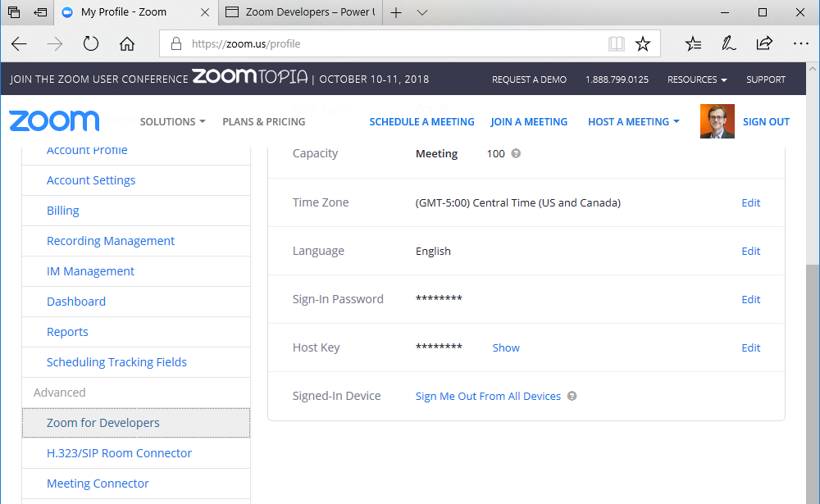Open the browser Settings and more ellipsis
820x504 pixels.
click(800, 44)
